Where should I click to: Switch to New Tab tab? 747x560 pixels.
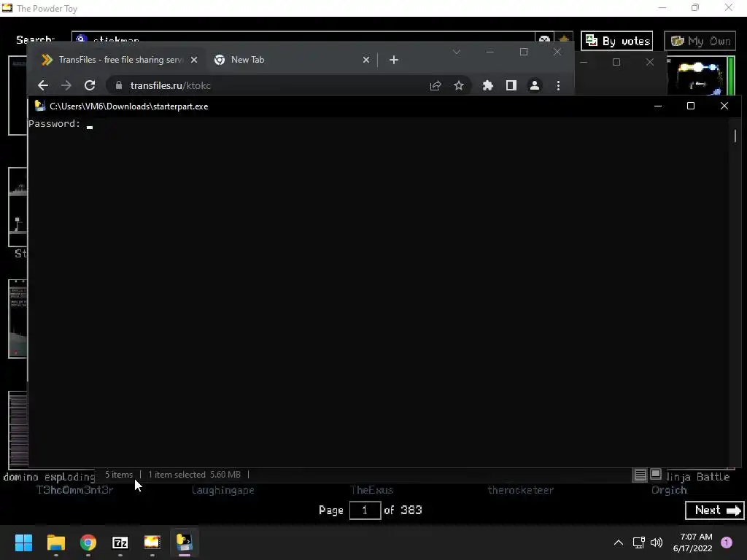tap(292, 60)
